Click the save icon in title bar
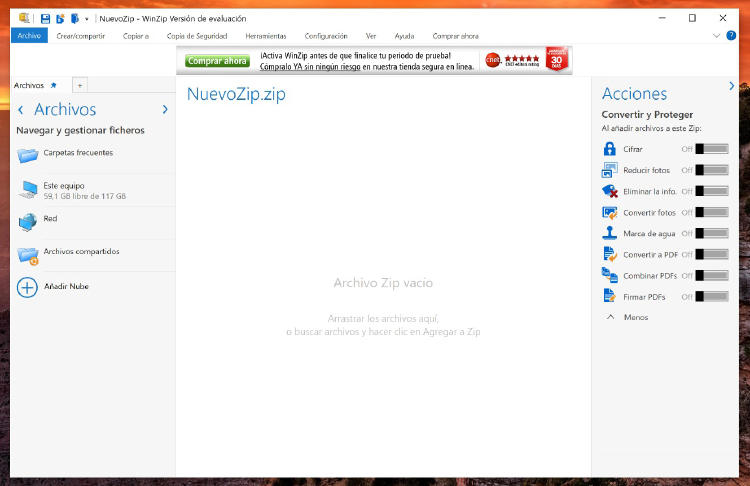 click(46, 18)
